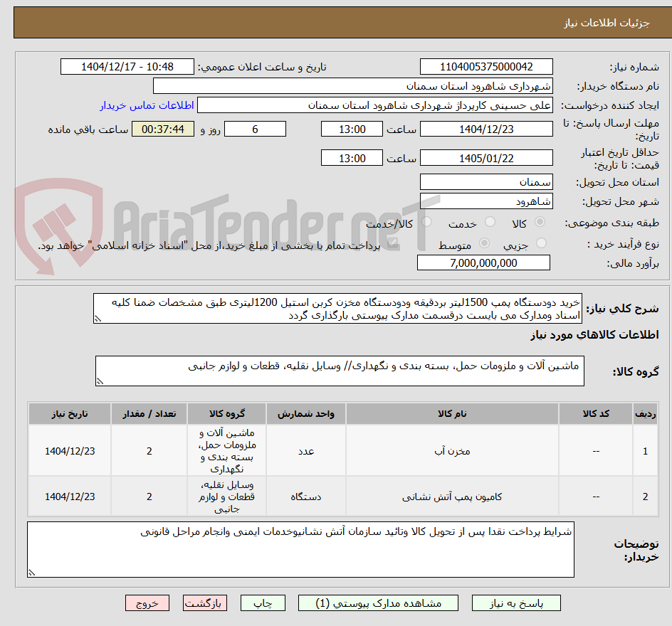The image size is (672, 626).
Task: Click the goods group cell of مخزن آب row
Action: click(x=226, y=451)
